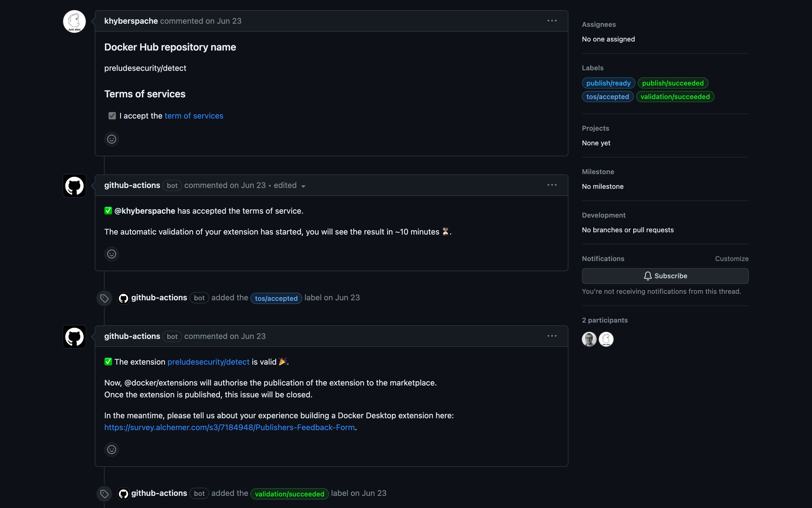812x508 pixels.
Task: Open validation/succeeded label in timeline event
Action: coord(290,494)
